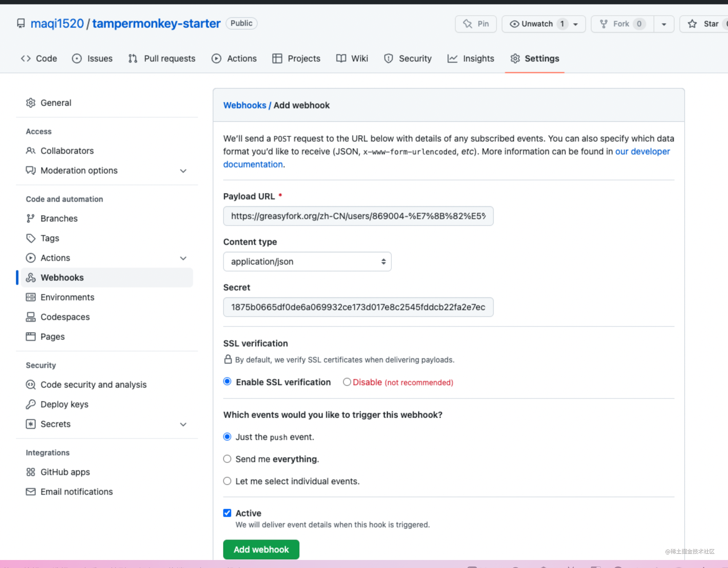Click the Insights graph icon
728x568 pixels.
coord(452,59)
